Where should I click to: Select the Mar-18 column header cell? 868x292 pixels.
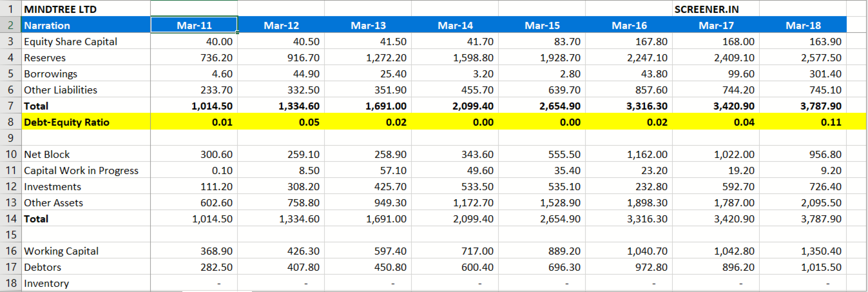click(803, 25)
